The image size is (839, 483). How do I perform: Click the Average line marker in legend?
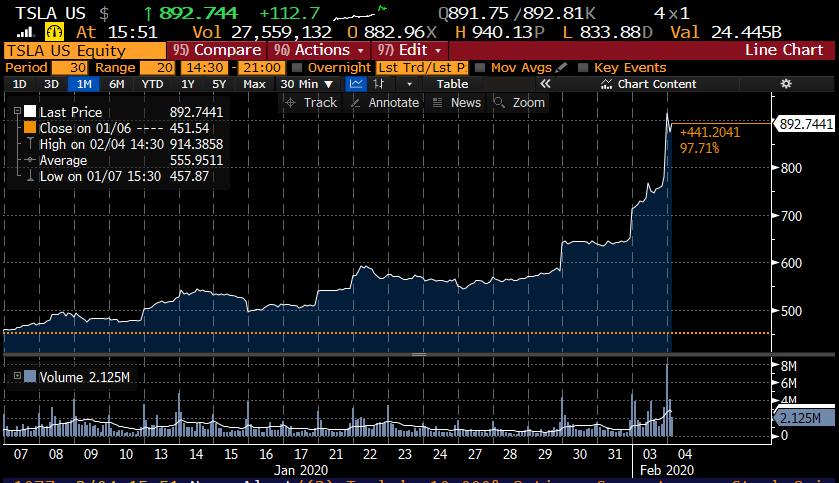tap(30, 160)
